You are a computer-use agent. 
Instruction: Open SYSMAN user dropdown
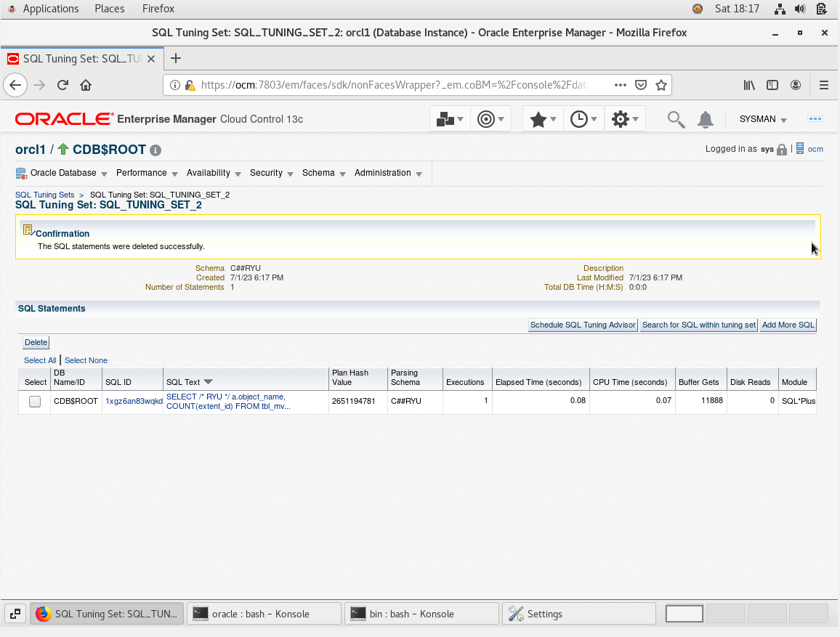763,119
